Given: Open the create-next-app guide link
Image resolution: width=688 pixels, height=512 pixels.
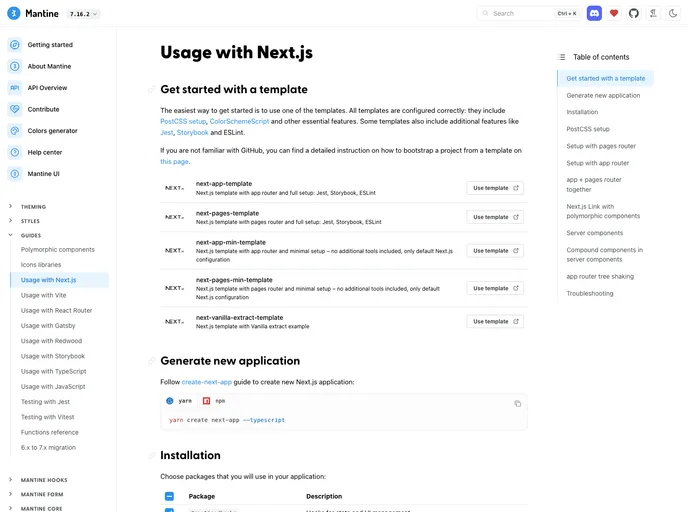Looking at the screenshot, I should [207, 382].
